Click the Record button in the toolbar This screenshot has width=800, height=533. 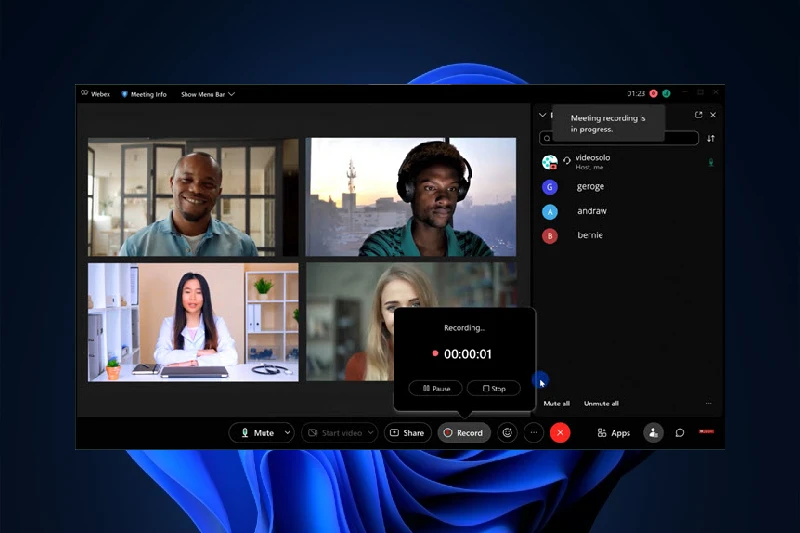pyautogui.click(x=463, y=433)
